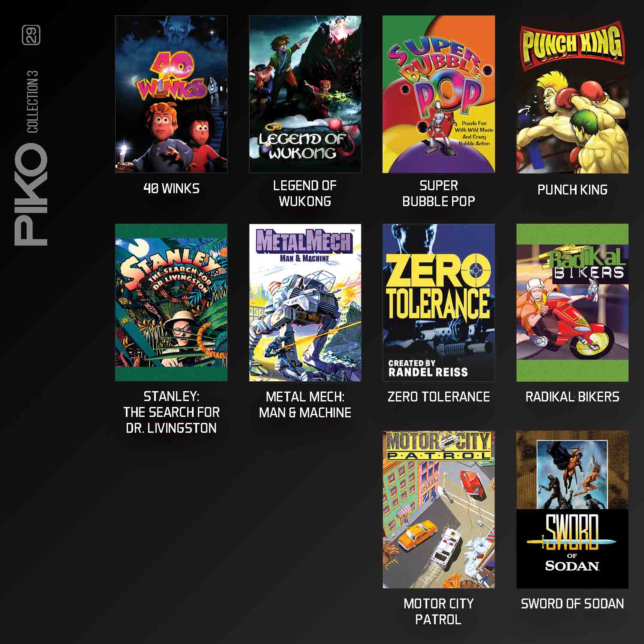Select the Radikal Bikers cover

[572, 302]
